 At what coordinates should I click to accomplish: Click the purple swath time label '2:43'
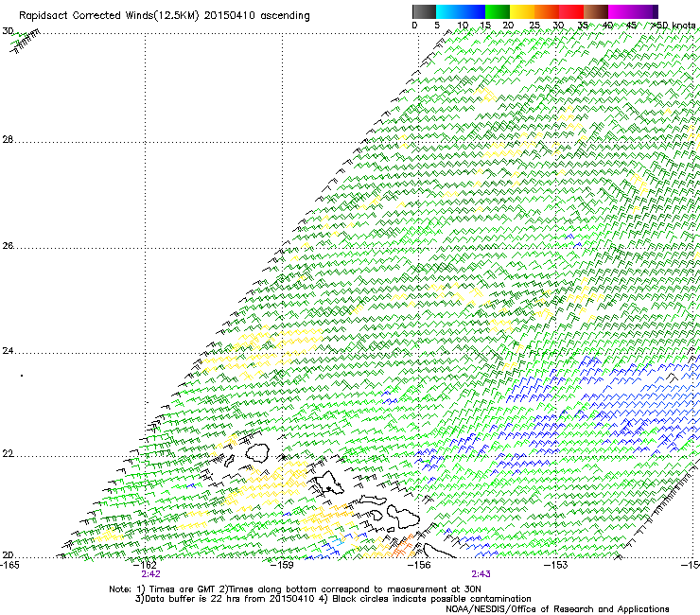481,574
